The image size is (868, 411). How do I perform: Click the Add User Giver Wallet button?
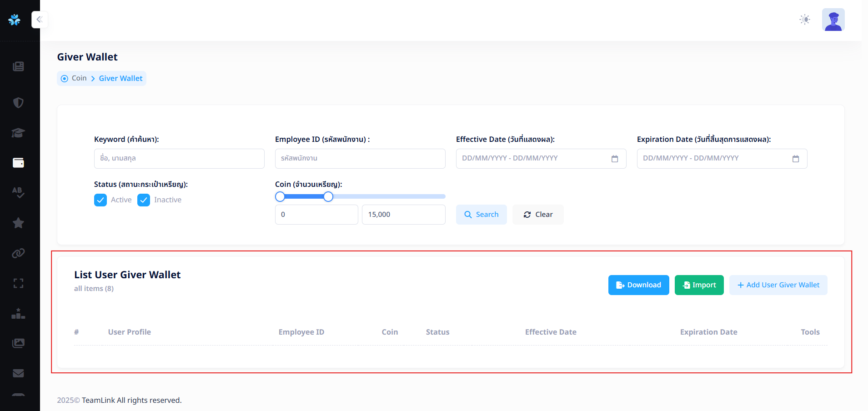point(778,285)
